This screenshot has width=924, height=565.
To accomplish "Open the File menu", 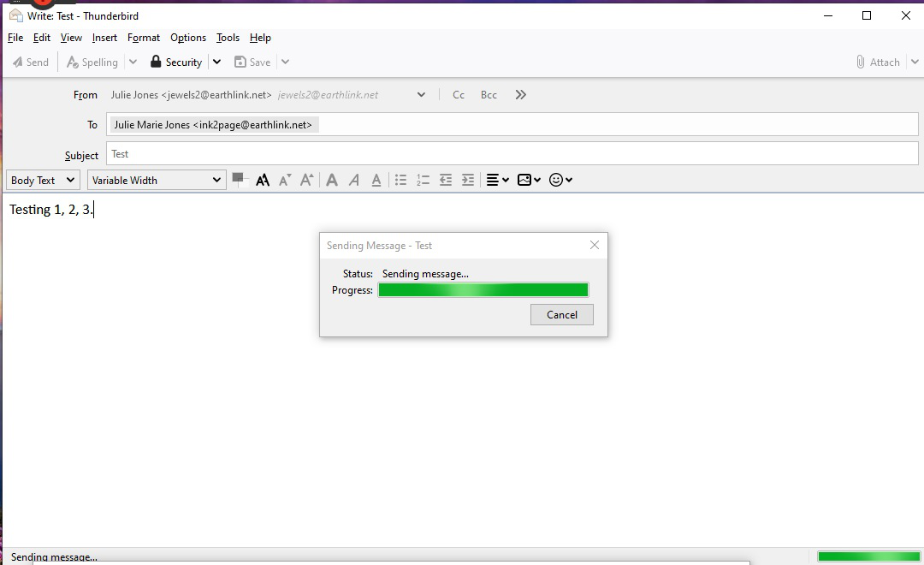I will coord(15,38).
